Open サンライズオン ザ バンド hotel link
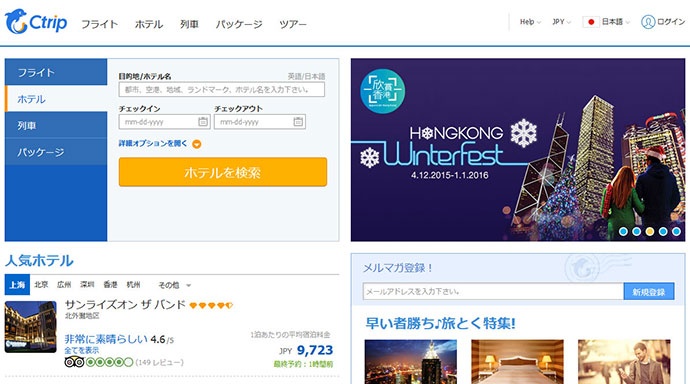 [x=125, y=304]
